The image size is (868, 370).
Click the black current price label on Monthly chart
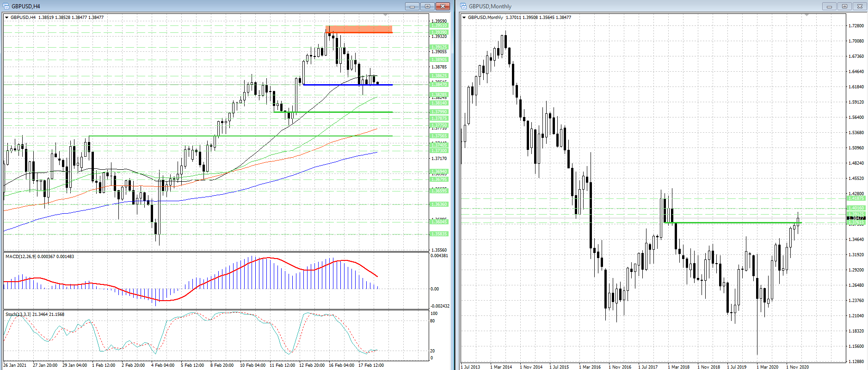coord(856,218)
